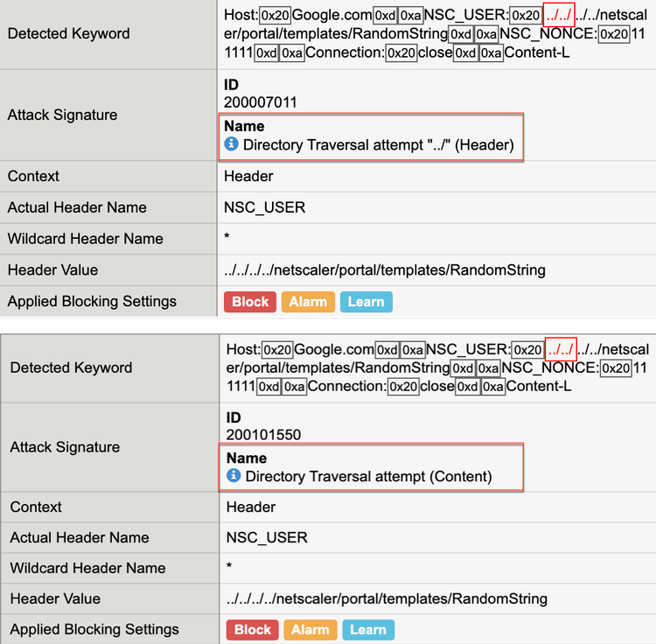The height and width of the screenshot is (644, 656).
Task: Click red highlighted ../../ keyword in lower panel
Action: click(x=561, y=350)
